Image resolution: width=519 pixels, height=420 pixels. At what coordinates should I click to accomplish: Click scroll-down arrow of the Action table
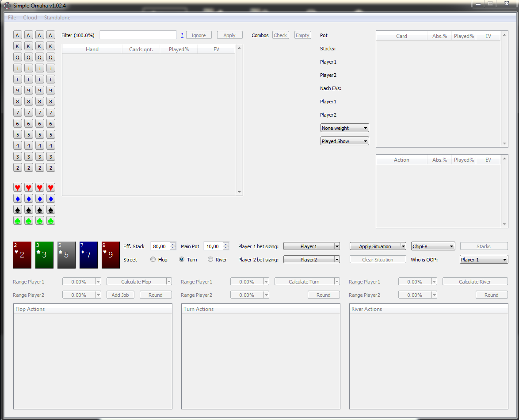(x=504, y=224)
